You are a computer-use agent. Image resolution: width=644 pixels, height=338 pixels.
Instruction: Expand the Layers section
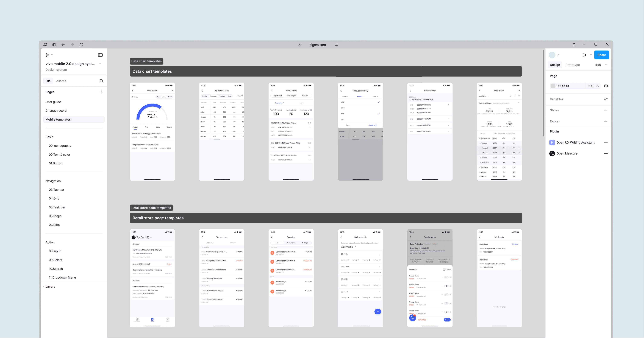(x=50, y=286)
